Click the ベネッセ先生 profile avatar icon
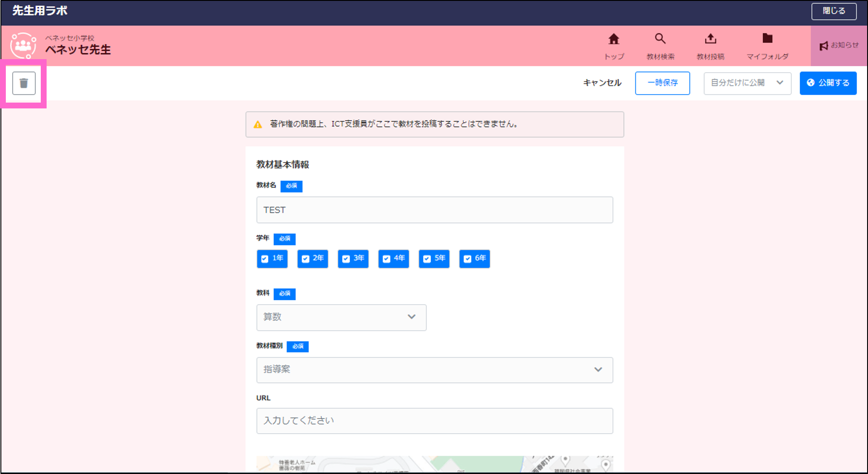This screenshot has height=474, width=868. (x=23, y=45)
